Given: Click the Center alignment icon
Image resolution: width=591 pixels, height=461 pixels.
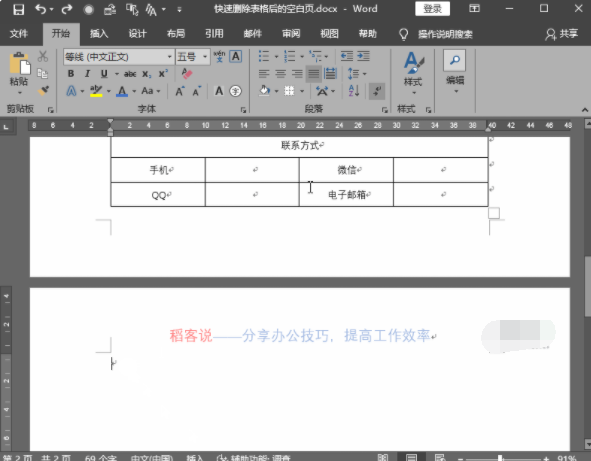Looking at the screenshot, I should tap(280, 74).
